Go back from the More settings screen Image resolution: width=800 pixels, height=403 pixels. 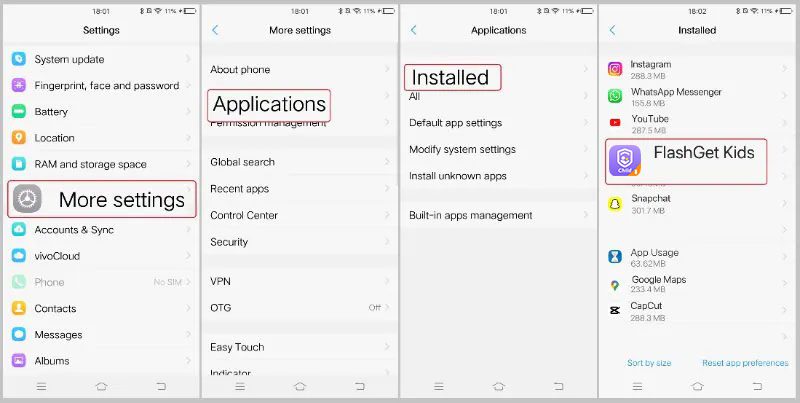(215, 30)
